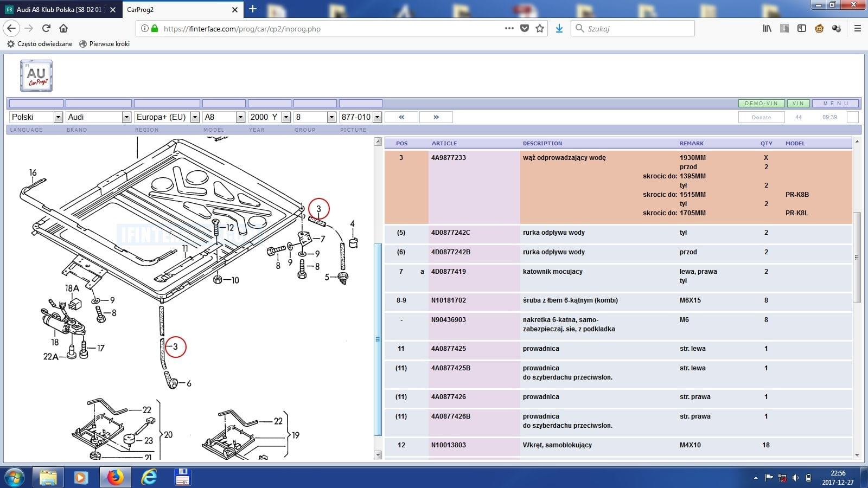
Task: Click the page vertical scrollbar thumb
Action: coord(857,257)
